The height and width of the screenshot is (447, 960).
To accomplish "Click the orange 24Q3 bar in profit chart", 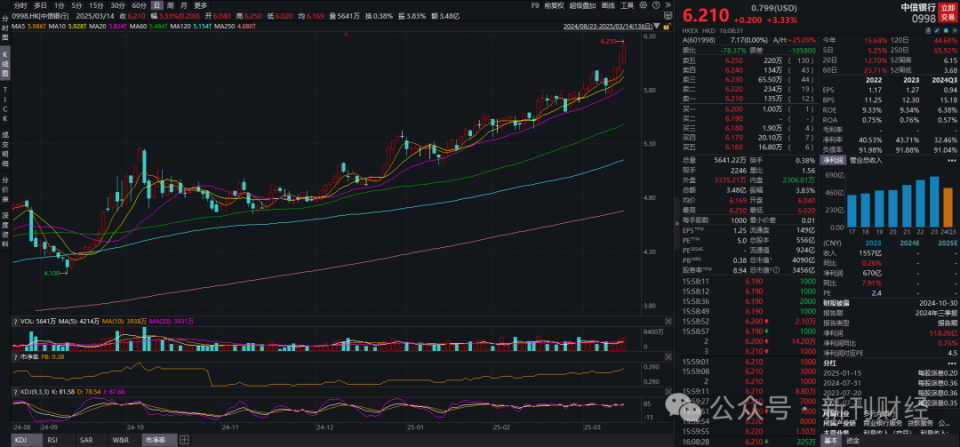I will 948,207.
